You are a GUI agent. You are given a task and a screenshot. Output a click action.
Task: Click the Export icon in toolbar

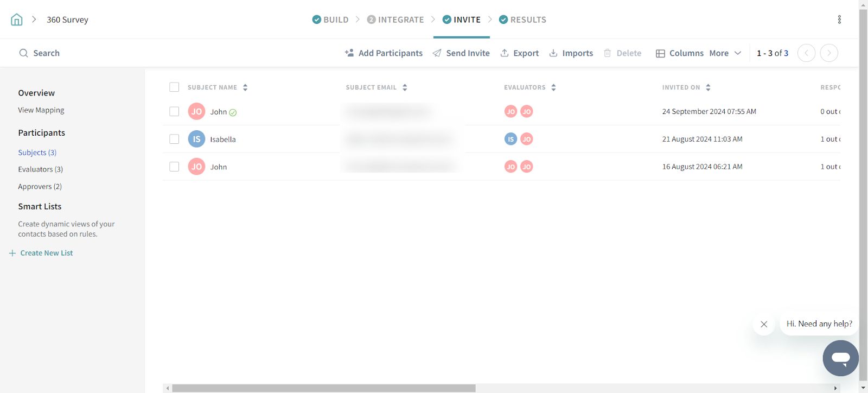coord(505,53)
